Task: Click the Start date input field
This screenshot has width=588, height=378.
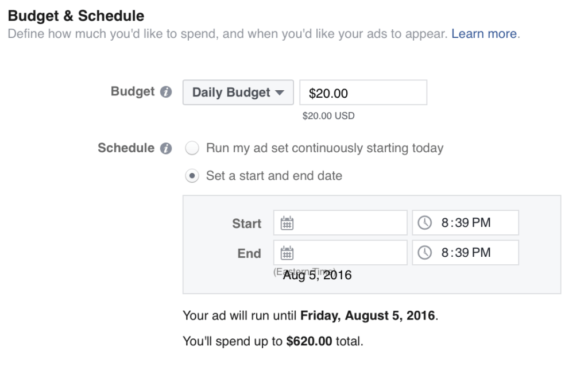Action: tap(340, 223)
